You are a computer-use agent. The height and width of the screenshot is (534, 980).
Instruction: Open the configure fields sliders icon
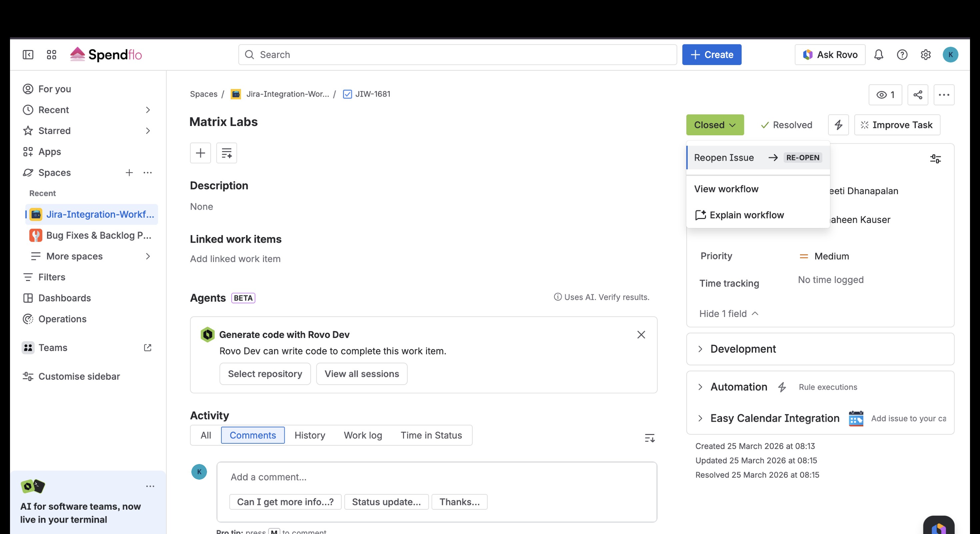935,159
